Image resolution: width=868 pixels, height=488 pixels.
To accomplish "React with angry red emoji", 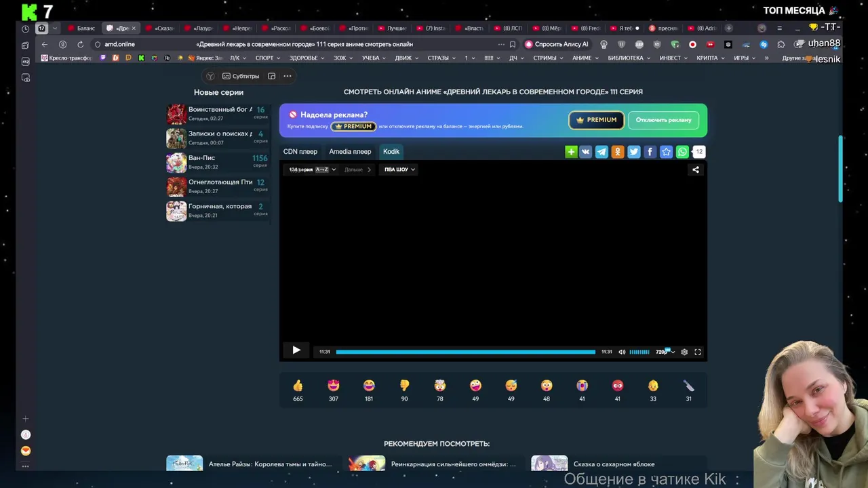I will click(x=618, y=386).
